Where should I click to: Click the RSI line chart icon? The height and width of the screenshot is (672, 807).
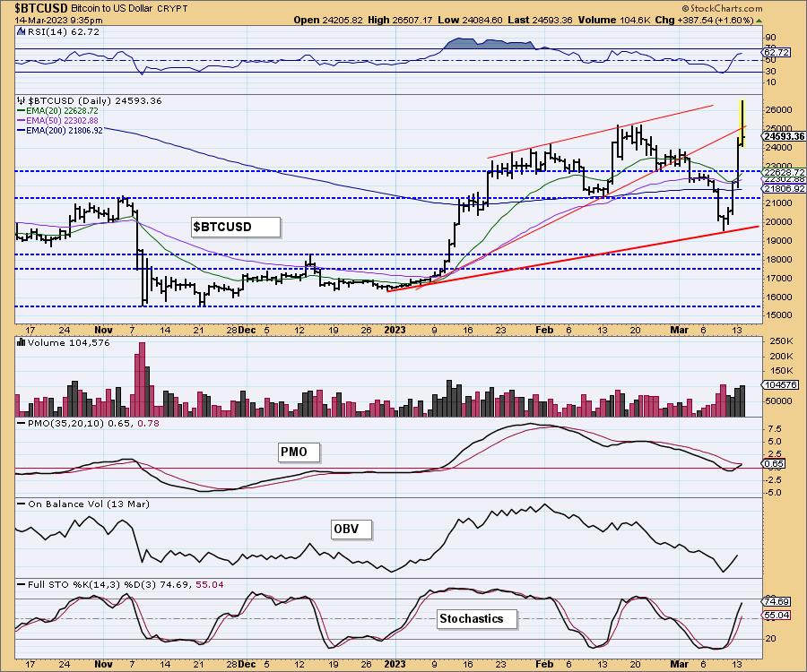21,31
